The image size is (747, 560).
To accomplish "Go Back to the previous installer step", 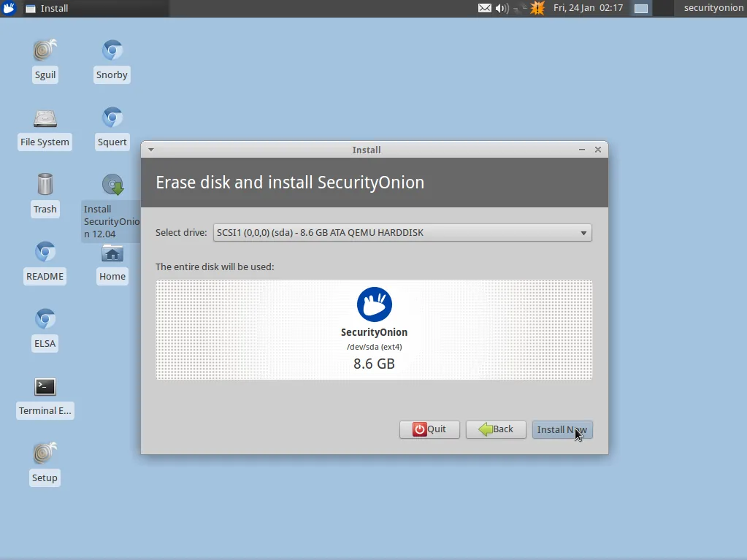I will 496,429.
